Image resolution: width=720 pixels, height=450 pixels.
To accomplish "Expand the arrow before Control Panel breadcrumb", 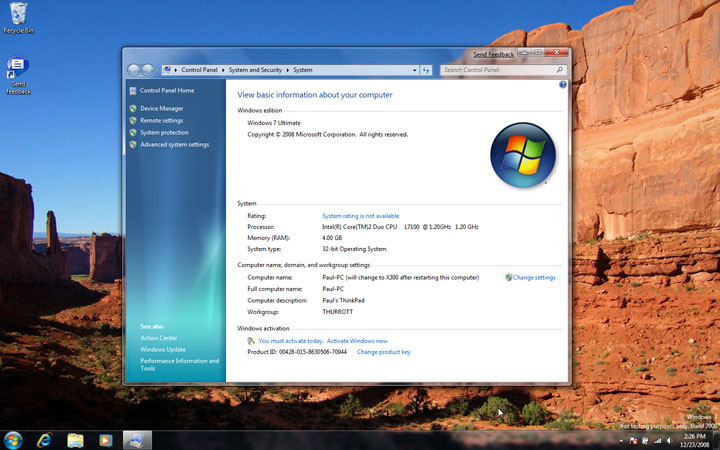I will pos(176,70).
